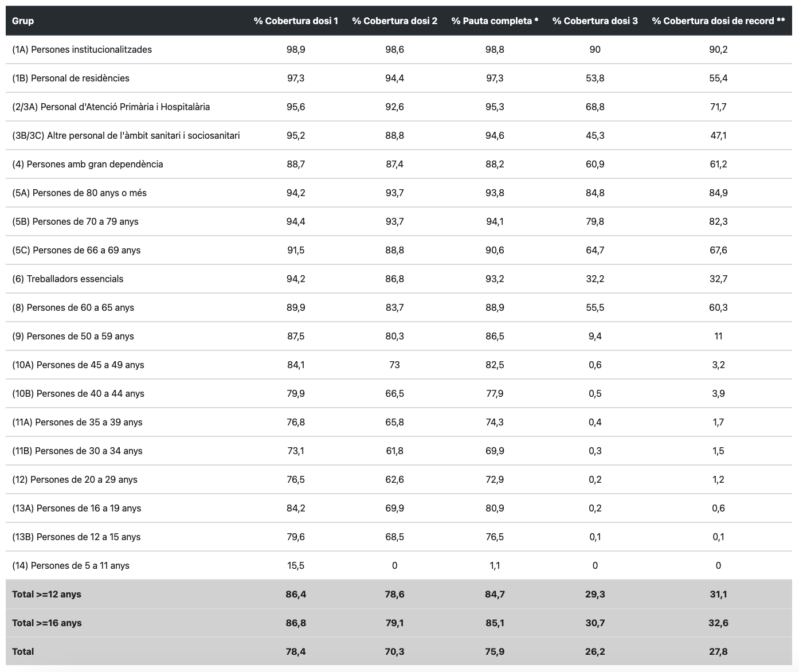The height and width of the screenshot is (672, 799).
Task: Select the % Cobertura dosi 3 header
Action: [595, 21]
